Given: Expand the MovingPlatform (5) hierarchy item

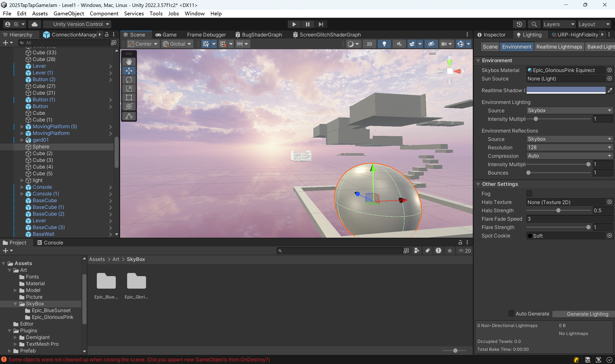Looking at the screenshot, I should pyautogui.click(x=22, y=127).
